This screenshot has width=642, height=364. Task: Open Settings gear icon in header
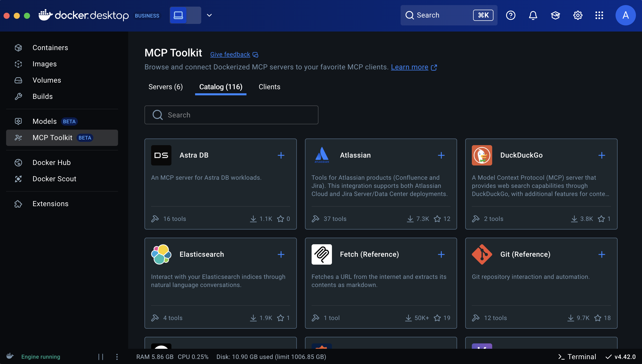[x=578, y=15]
